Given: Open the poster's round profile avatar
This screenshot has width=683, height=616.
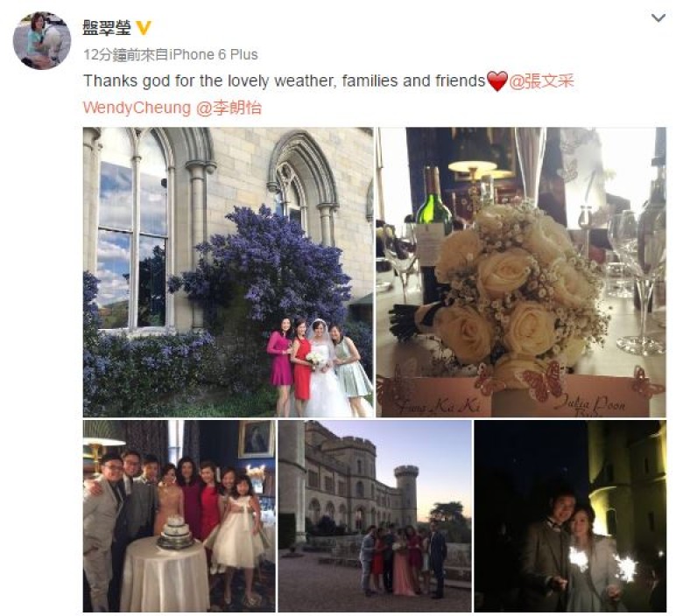Looking at the screenshot, I should pyautogui.click(x=42, y=40).
